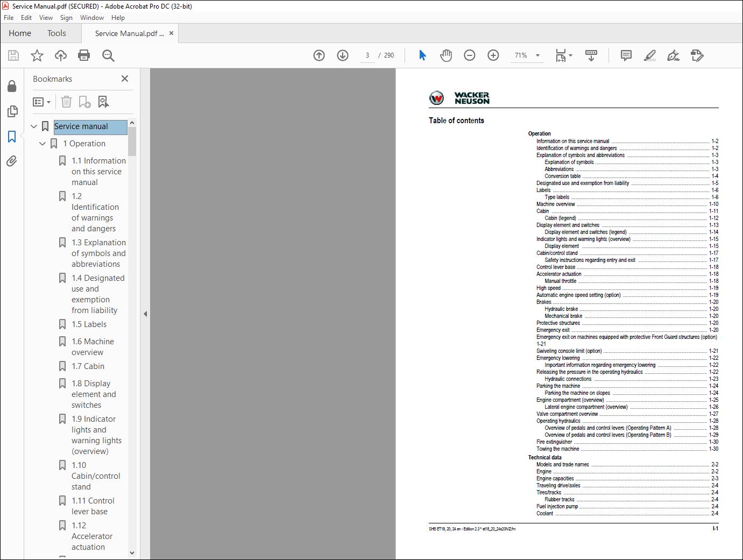Select the highlight text pen tool
The width and height of the screenshot is (743, 560).
(650, 55)
